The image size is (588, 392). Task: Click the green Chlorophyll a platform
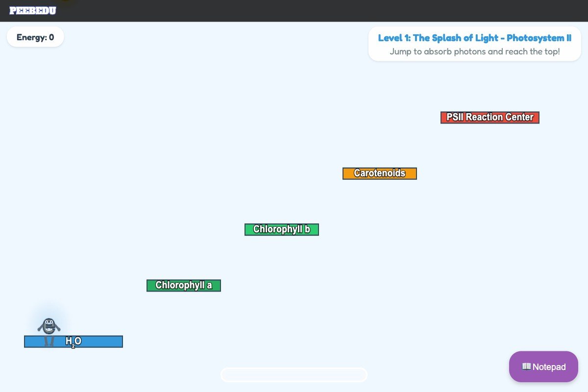point(183,285)
